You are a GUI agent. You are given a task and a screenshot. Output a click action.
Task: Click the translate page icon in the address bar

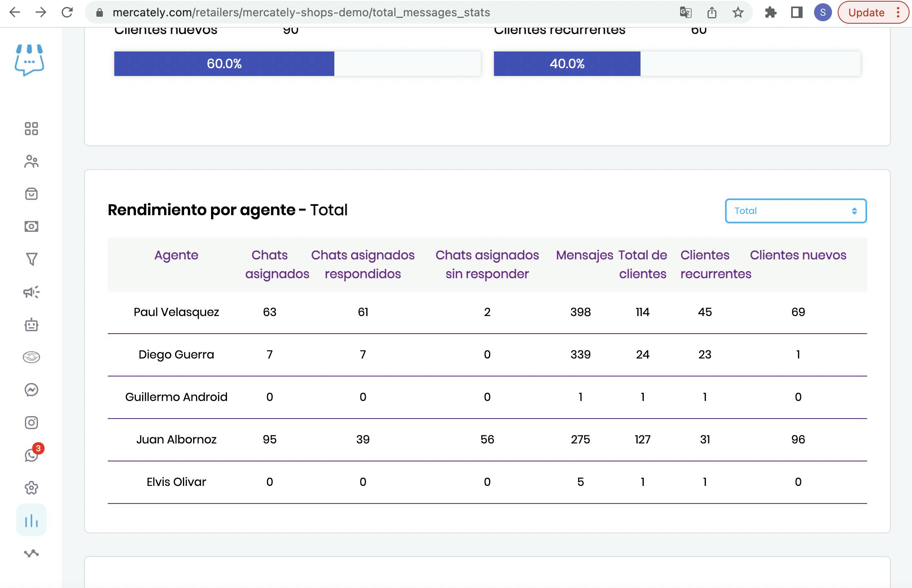(x=685, y=12)
